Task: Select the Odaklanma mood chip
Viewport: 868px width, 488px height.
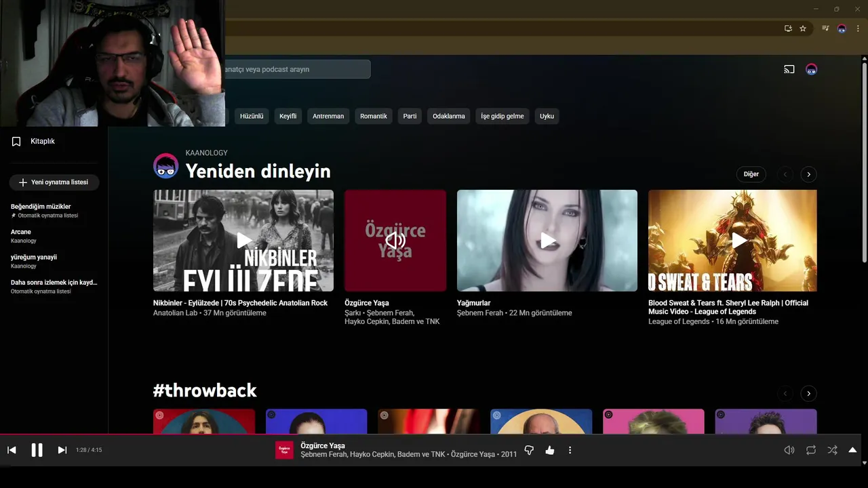Action: tap(449, 116)
